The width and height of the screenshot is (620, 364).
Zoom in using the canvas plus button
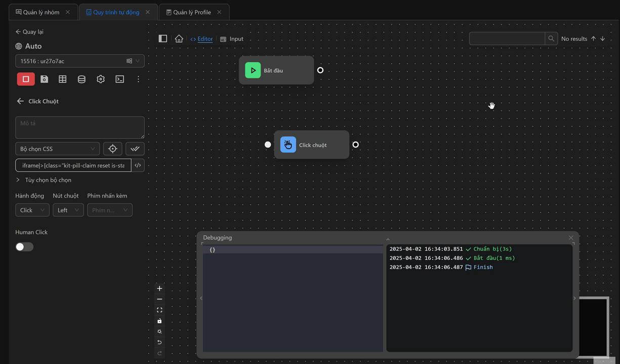pyautogui.click(x=159, y=289)
